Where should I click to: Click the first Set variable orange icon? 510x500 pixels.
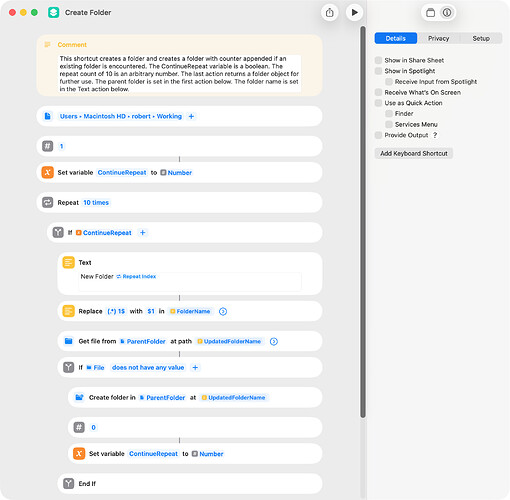(x=47, y=172)
